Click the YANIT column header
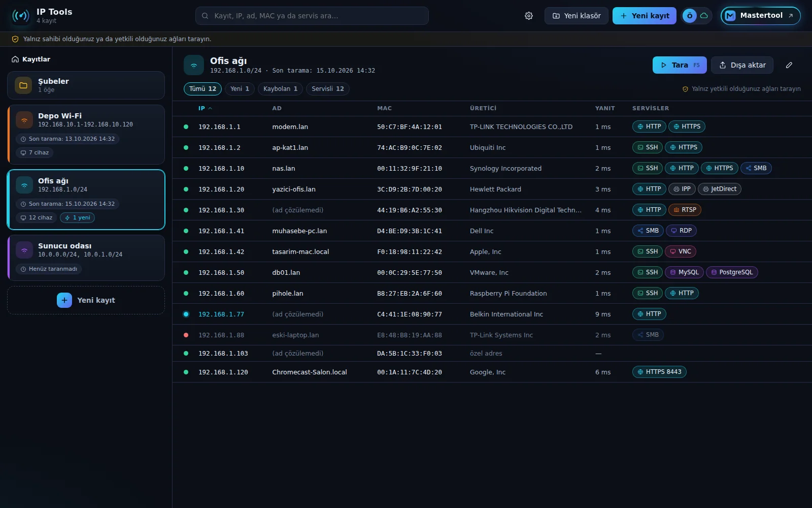Image resolution: width=812 pixels, height=508 pixels. (x=604, y=108)
